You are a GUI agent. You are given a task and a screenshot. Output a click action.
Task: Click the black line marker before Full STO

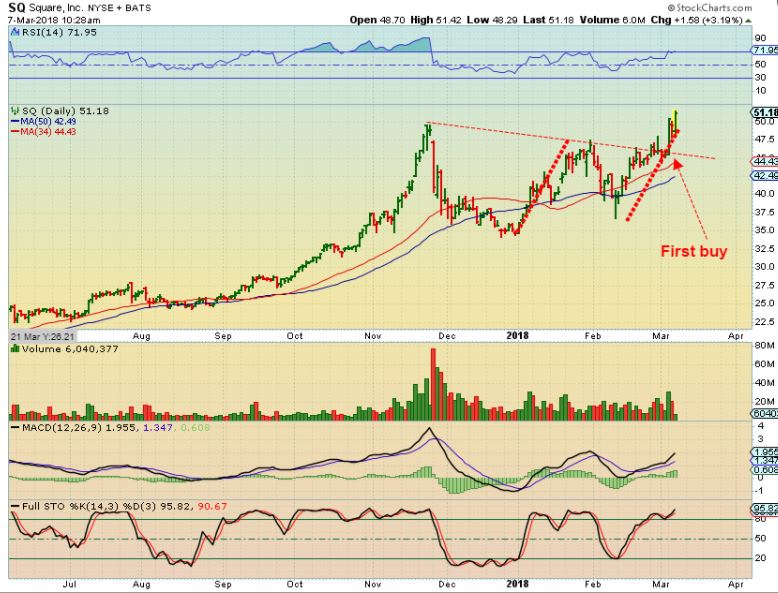click(15, 507)
